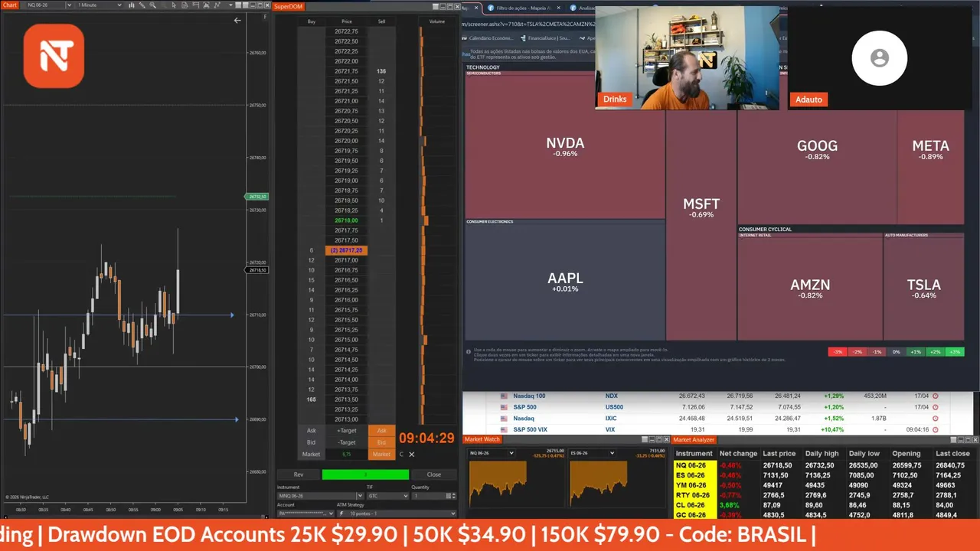Viewport: 980px width, 551px height.
Task: Select the SuperDOM window tab
Action: point(289,6)
